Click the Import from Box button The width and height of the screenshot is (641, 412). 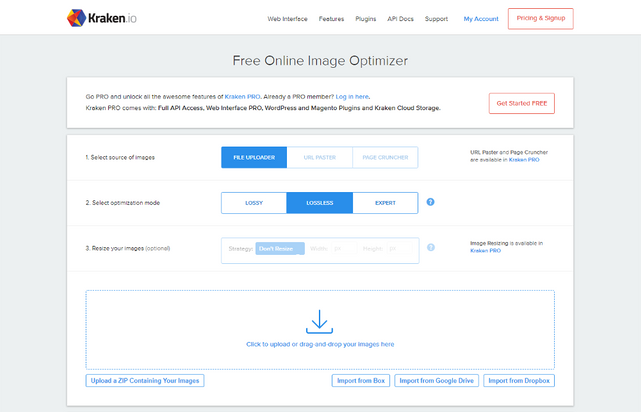[361, 381]
